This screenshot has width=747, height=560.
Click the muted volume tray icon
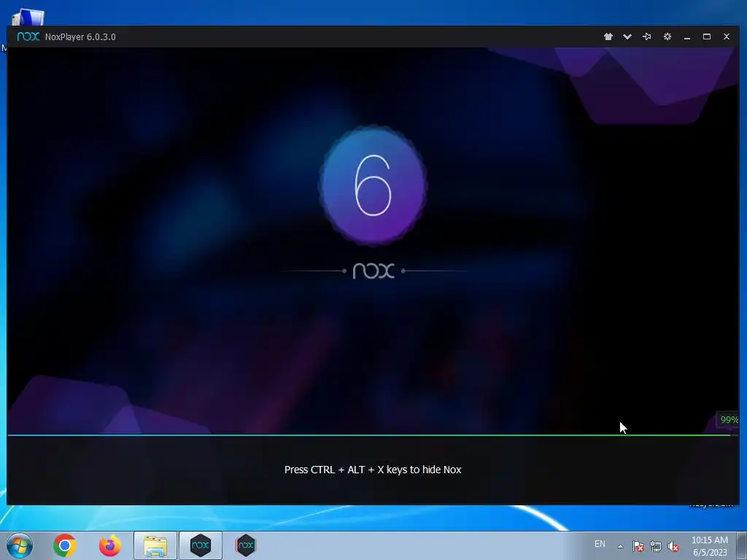[673, 546]
